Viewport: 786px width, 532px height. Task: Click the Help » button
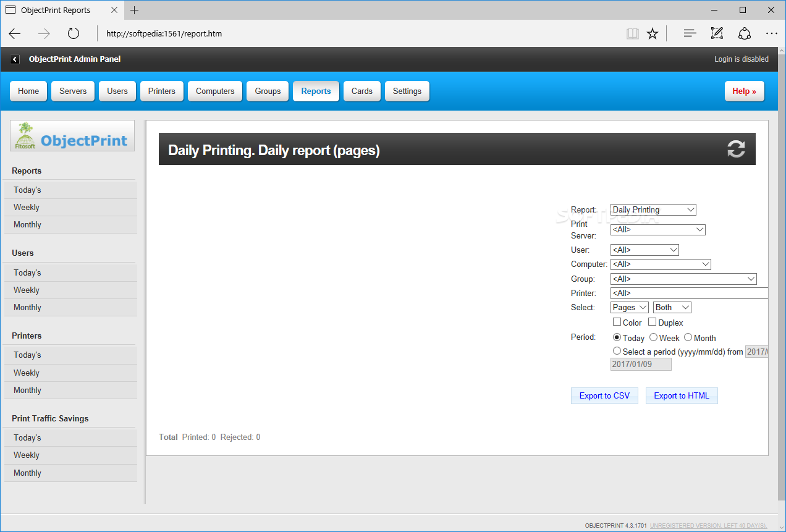pyautogui.click(x=745, y=91)
